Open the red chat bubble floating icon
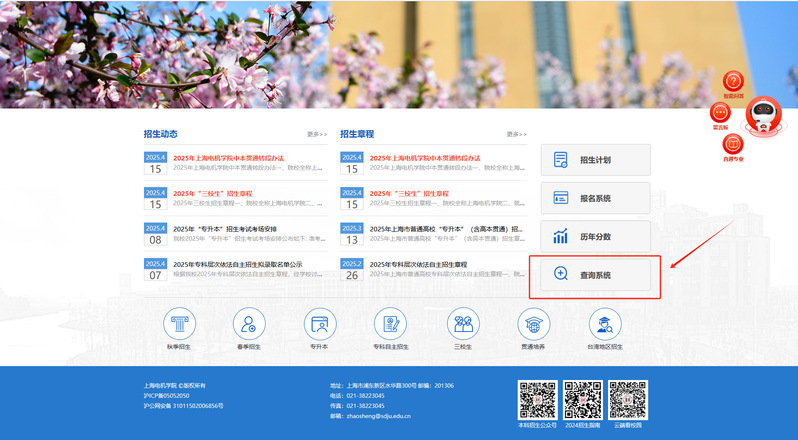The image size is (798, 440). point(719,112)
